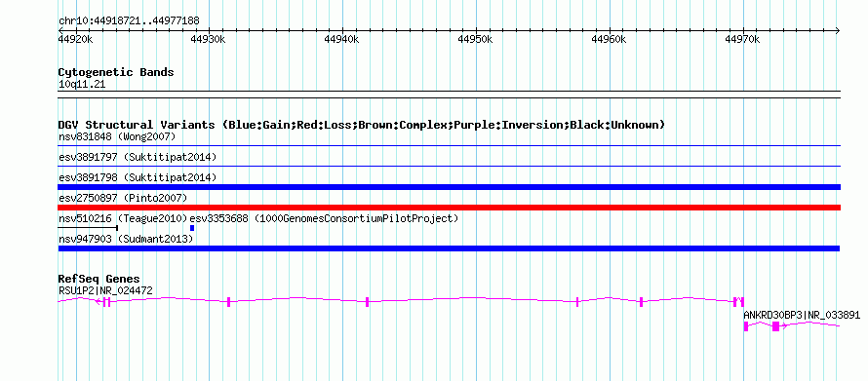The height and width of the screenshot is (381, 868).
Task: Click the RSU1P2 exon near 44932k
Action: 228,301
